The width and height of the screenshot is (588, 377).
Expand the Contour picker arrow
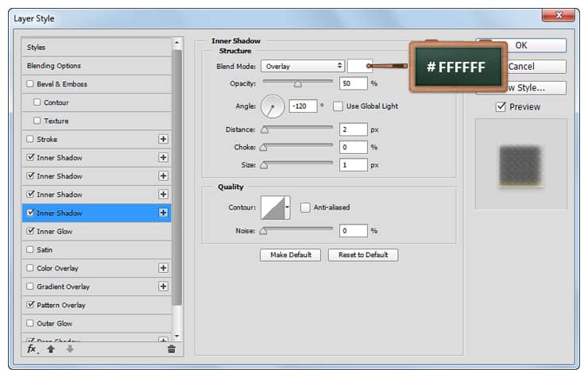(x=287, y=207)
